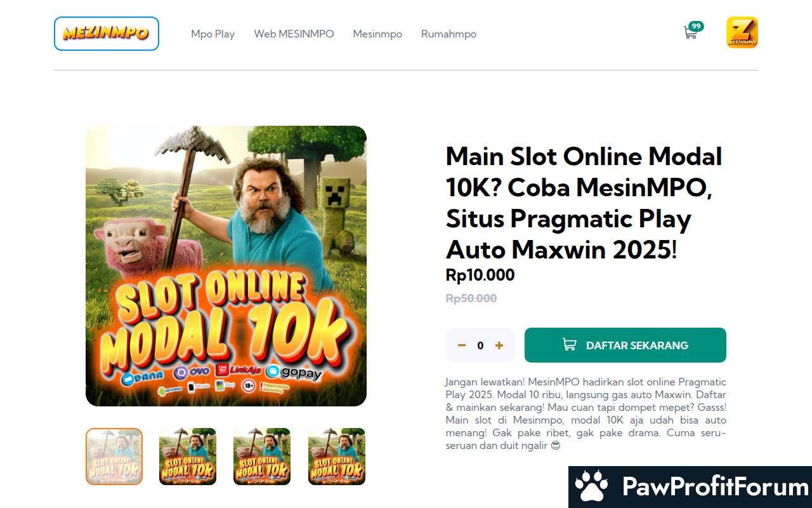Open the Mpo Play menu item
Viewport: 812px width, 508px height.
[213, 34]
